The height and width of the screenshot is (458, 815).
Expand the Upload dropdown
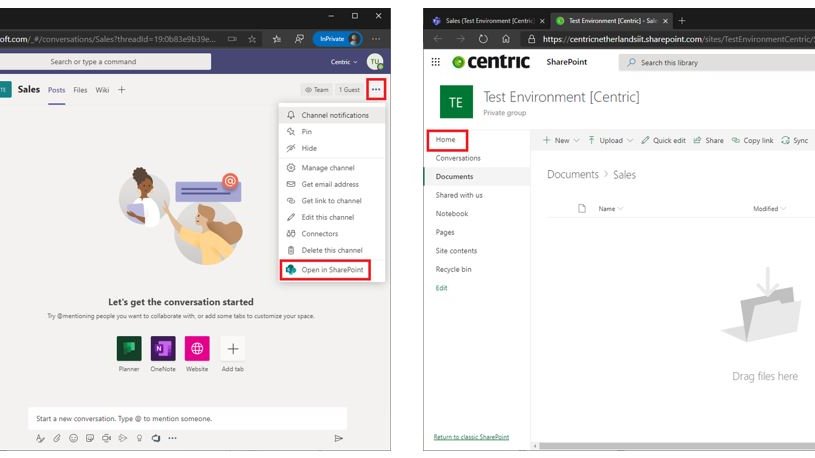(610, 140)
